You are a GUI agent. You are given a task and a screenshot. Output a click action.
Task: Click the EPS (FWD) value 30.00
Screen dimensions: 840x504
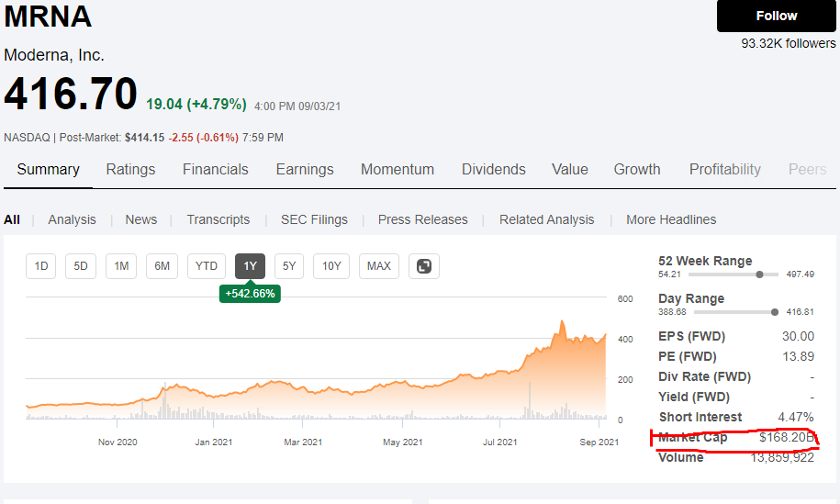coord(798,336)
